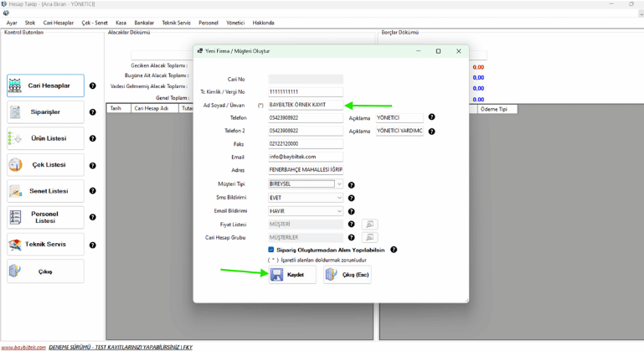The image size is (644, 352).
Task: Click the Ad Soyad / Ünvan input field
Action: pyautogui.click(x=306, y=105)
